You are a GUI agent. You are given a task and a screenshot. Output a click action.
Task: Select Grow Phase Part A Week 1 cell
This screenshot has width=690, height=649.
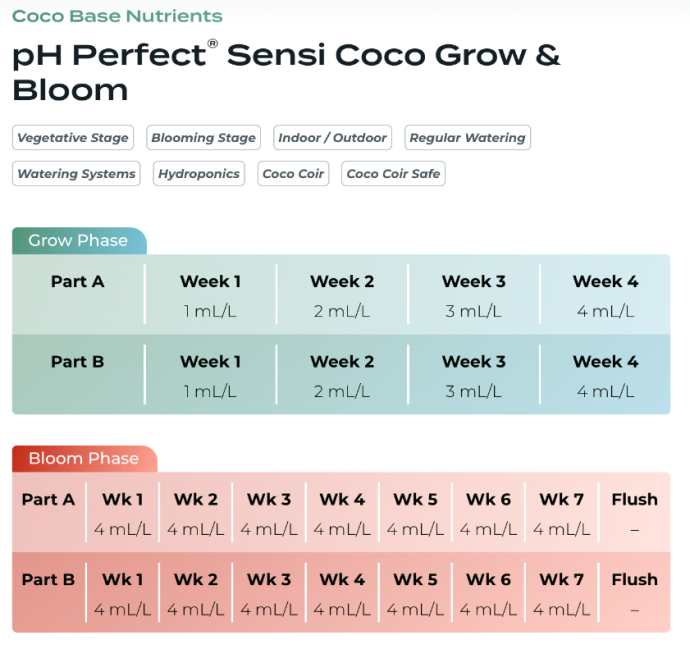[210, 295]
